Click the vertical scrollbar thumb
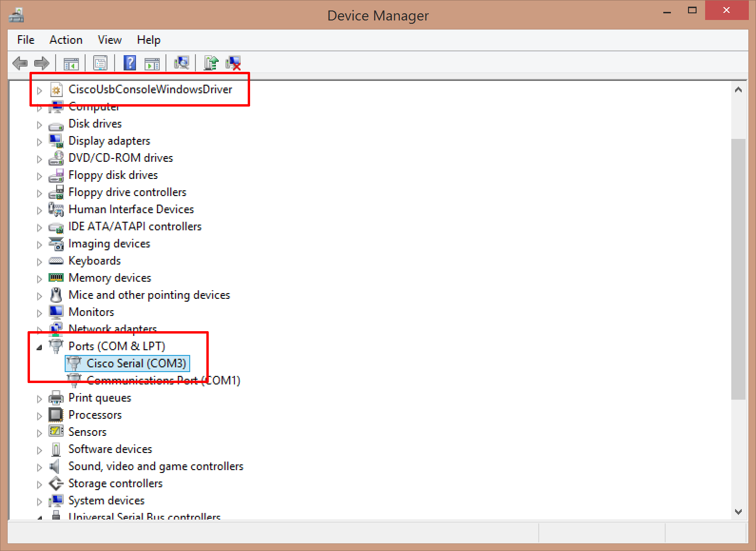Viewport: 756px width, 551px height. (738, 269)
